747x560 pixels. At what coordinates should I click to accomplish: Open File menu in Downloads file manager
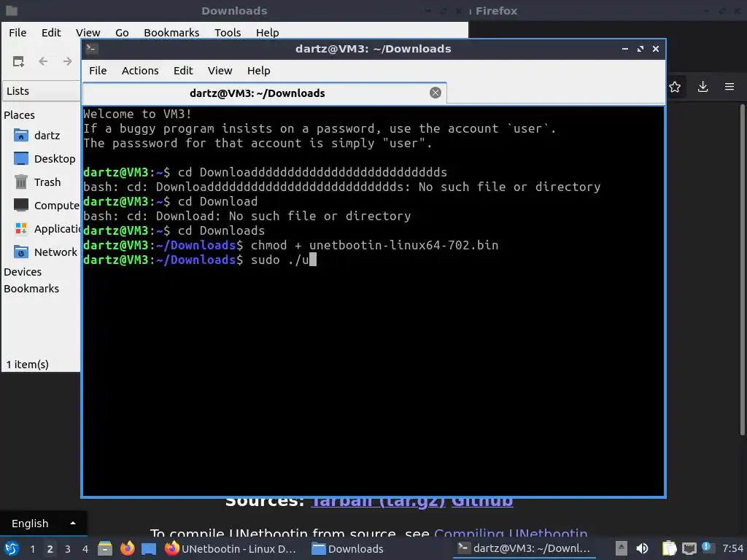18,32
